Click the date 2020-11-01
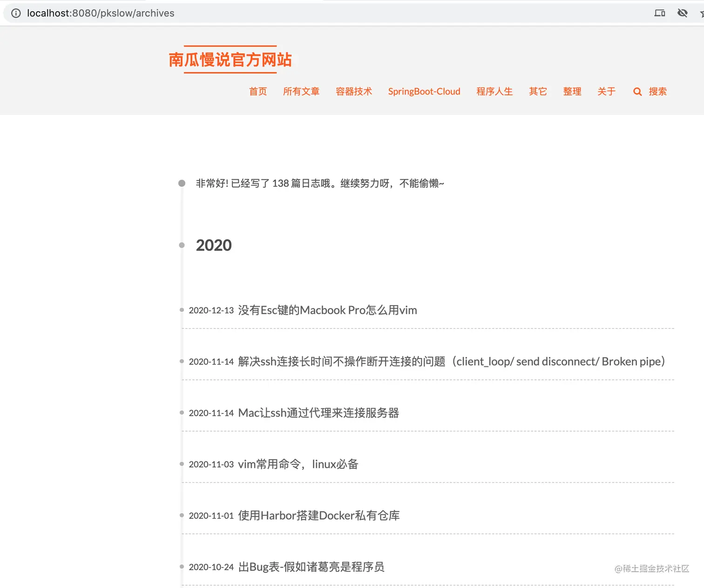 tap(211, 516)
